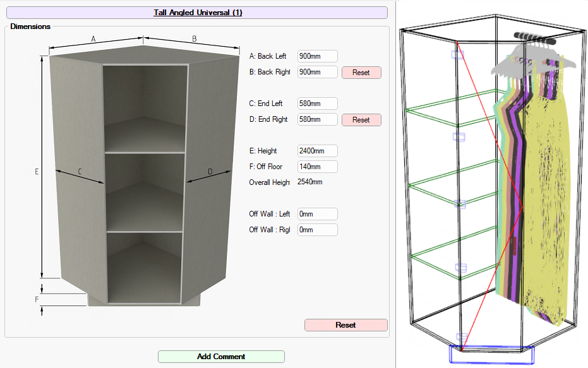Click the E: Height field showing 2400mm
The height and width of the screenshot is (368, 588).
point(317,151)
